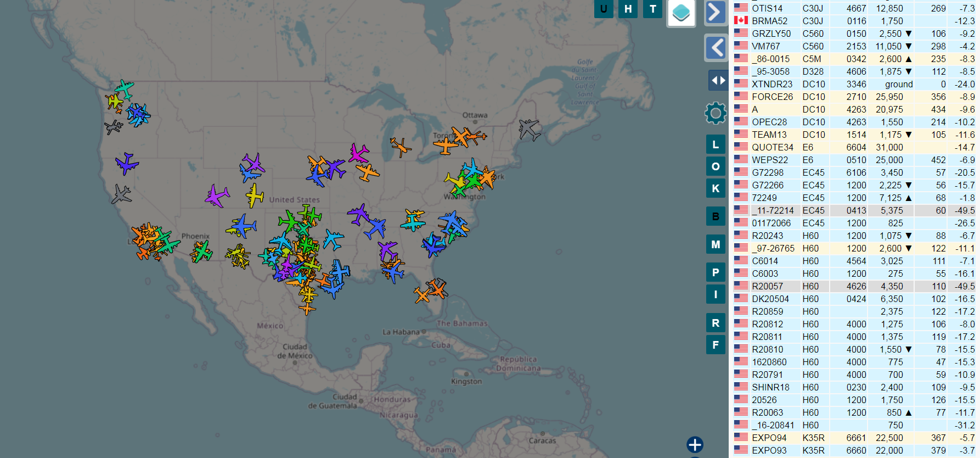Select yellow-green aircraft icon near Portland
The image size is (980, 458).
(x=115, y=102)
